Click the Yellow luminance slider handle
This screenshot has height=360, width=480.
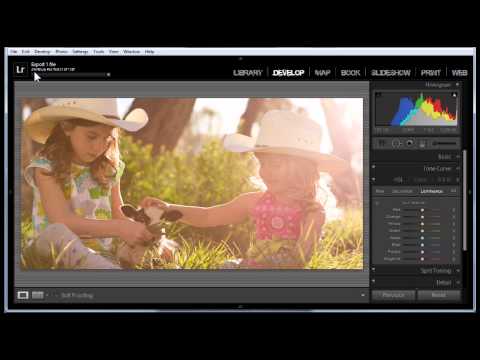(422, 224)
